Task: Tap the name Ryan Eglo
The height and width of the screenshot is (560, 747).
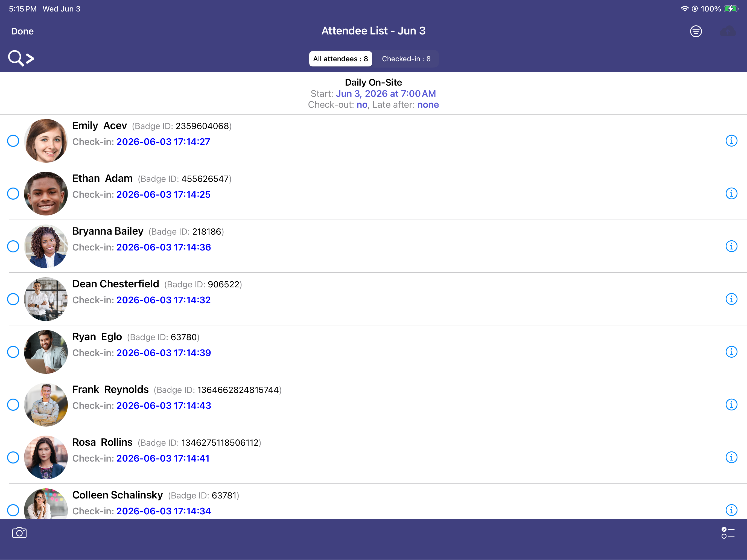Action: pos(97,337)
